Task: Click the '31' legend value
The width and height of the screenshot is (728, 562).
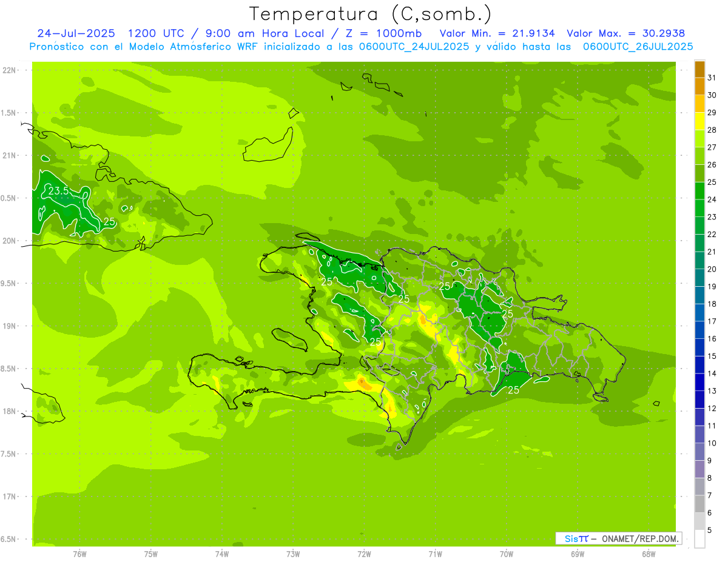Action: pyautogui.click(x=712, y=78)
